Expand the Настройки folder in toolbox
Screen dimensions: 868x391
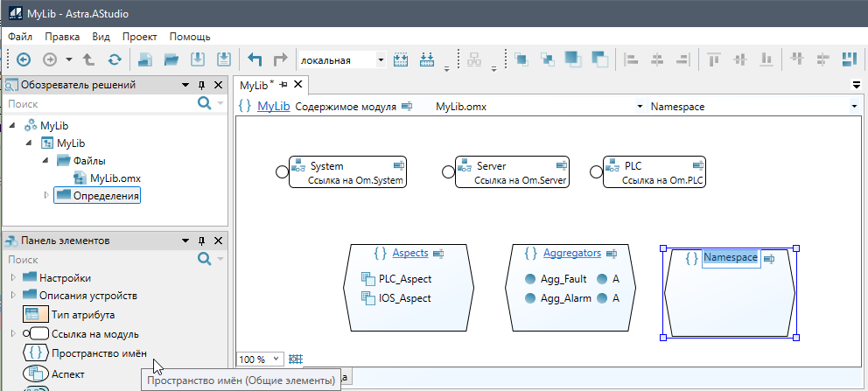(x=13, y=277)
